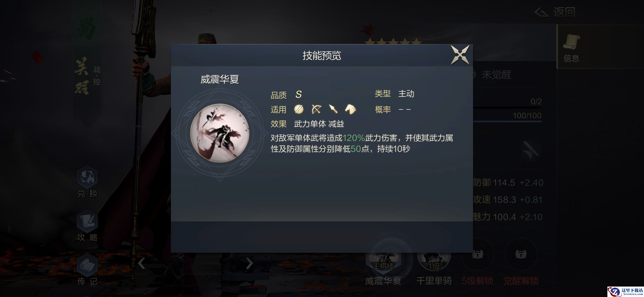
Task: Go to next general with right arrow
Action: pyautogui.click(x=249, y=263)
